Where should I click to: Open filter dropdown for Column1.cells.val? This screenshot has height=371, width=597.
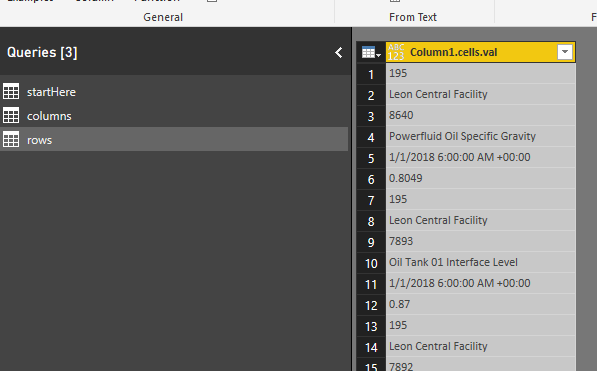(565, 52)
